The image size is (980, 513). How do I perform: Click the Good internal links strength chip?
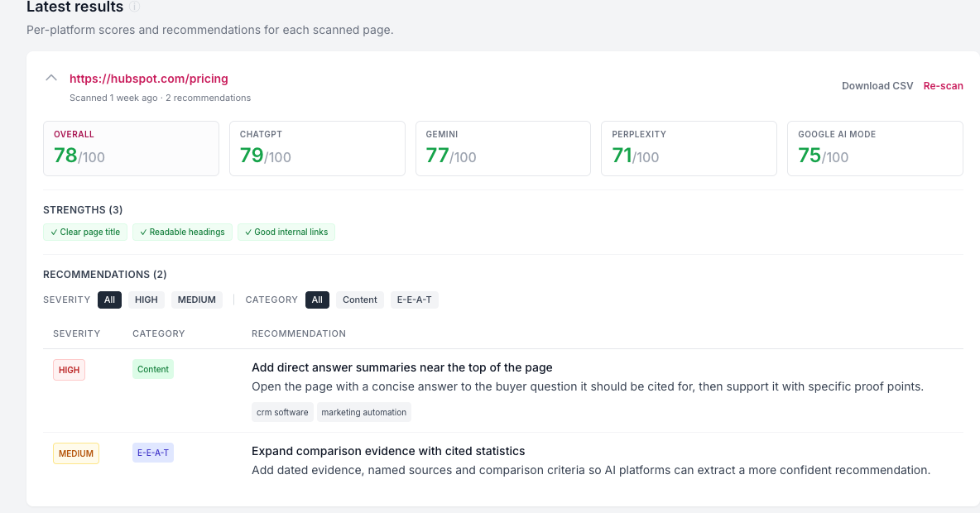tap(286, 232)
